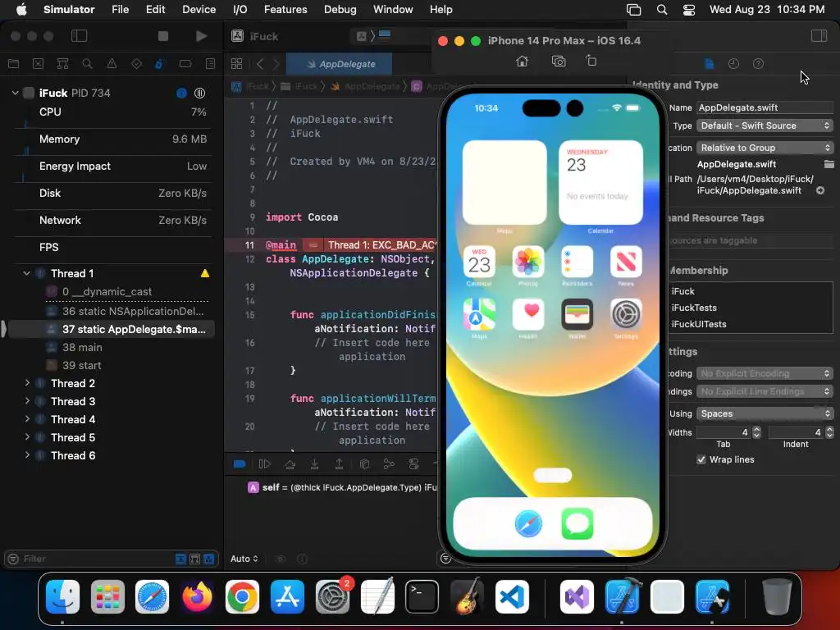Open the Device menu

coord(199,9)
